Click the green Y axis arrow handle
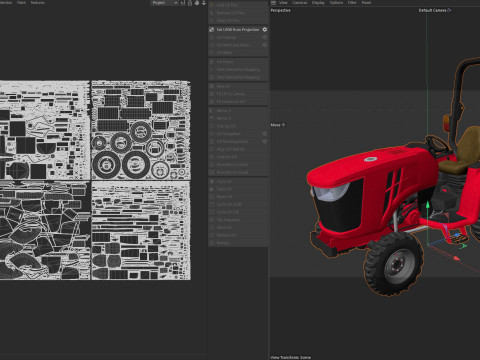Image resolution: width=480 pixels, height=360 pixels. [428, 204]
